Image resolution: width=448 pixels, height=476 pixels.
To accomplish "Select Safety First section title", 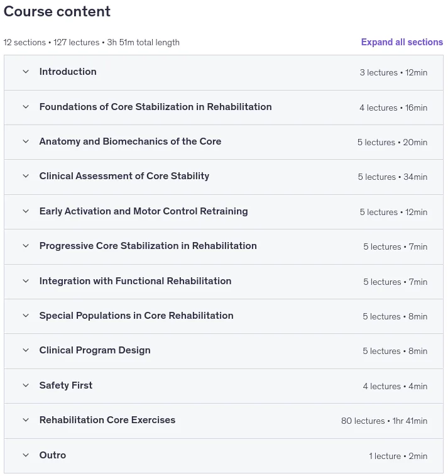I will pyautogui.click(x=66, y=385).
